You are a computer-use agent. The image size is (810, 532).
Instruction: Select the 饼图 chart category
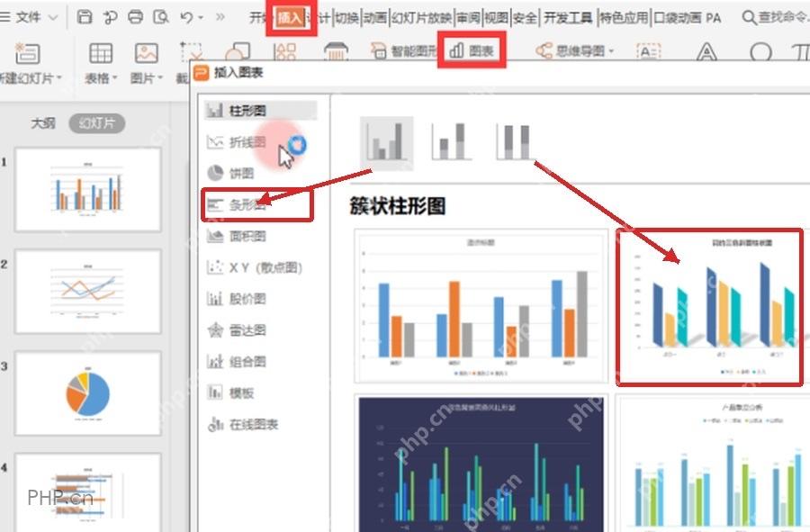[231, 173]
